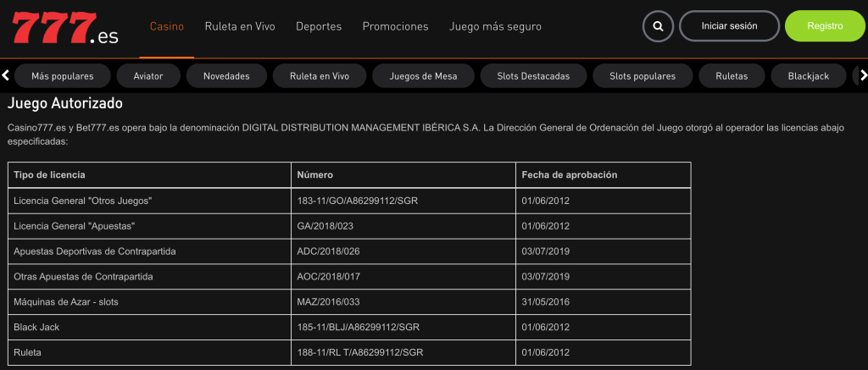This screenshot has width=868, height=370.
Task: Open the Deportes section
Action: point(319,26)
